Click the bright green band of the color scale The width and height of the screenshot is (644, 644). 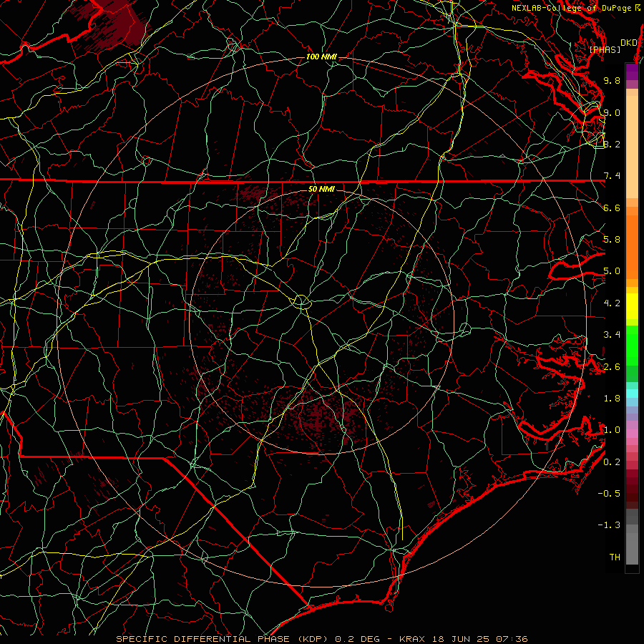[632, 345]
